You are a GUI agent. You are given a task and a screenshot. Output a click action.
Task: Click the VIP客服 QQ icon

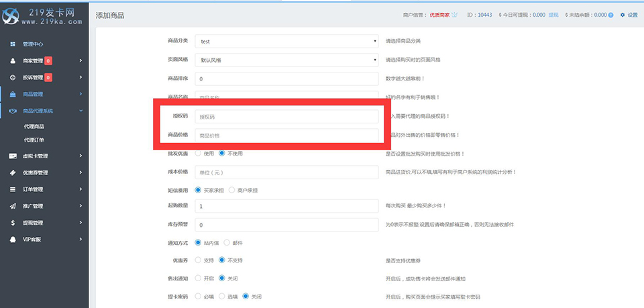pyautogui.click(x=13, y=240)
